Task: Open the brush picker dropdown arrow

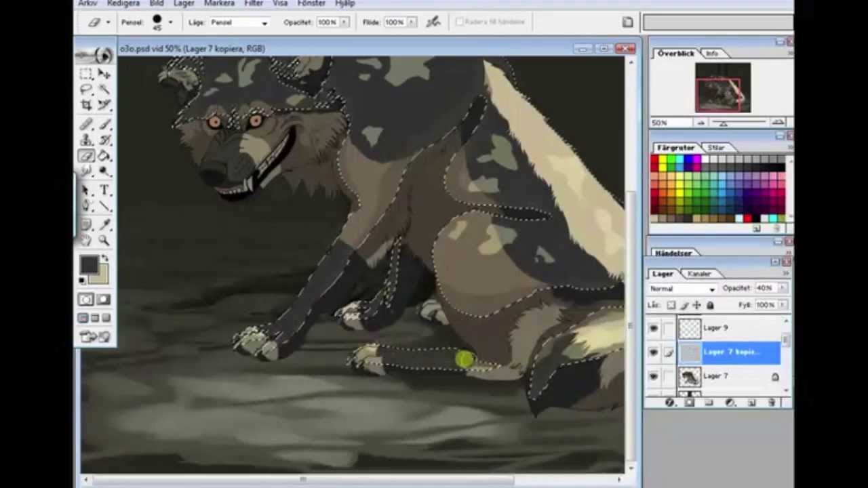Action: click(170, 22)
